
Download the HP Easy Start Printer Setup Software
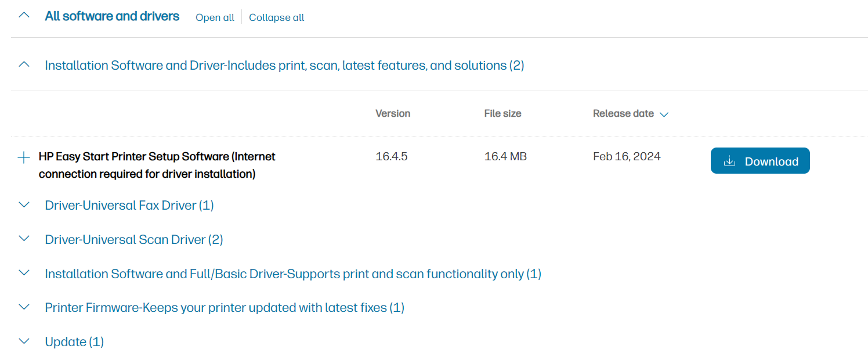760,160
